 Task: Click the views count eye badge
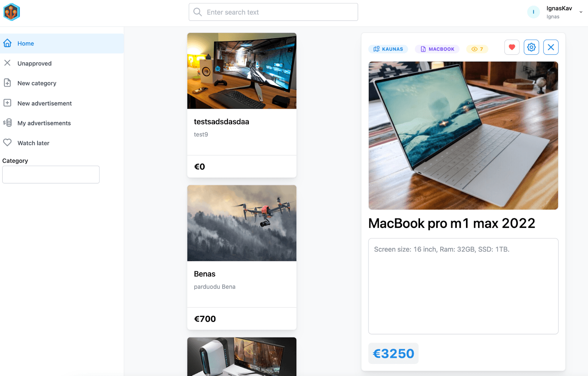pos(477,49)
